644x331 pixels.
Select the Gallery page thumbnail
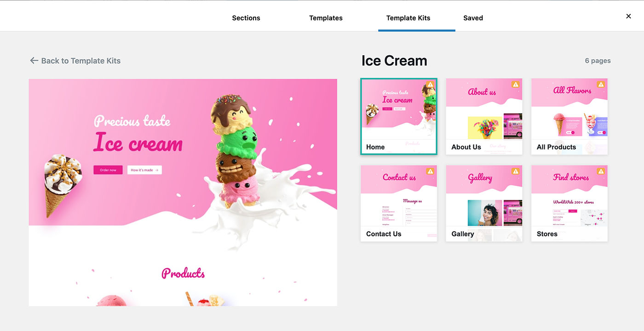point(484,203)
